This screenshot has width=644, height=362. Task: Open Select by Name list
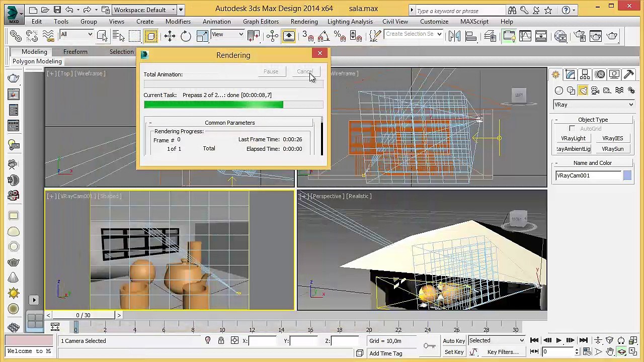tap(119, 36)
